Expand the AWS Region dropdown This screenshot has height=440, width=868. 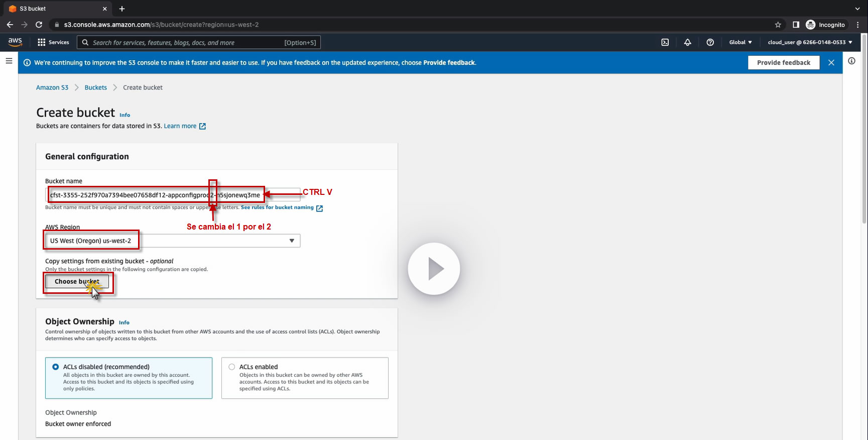[x=173, y=241]
